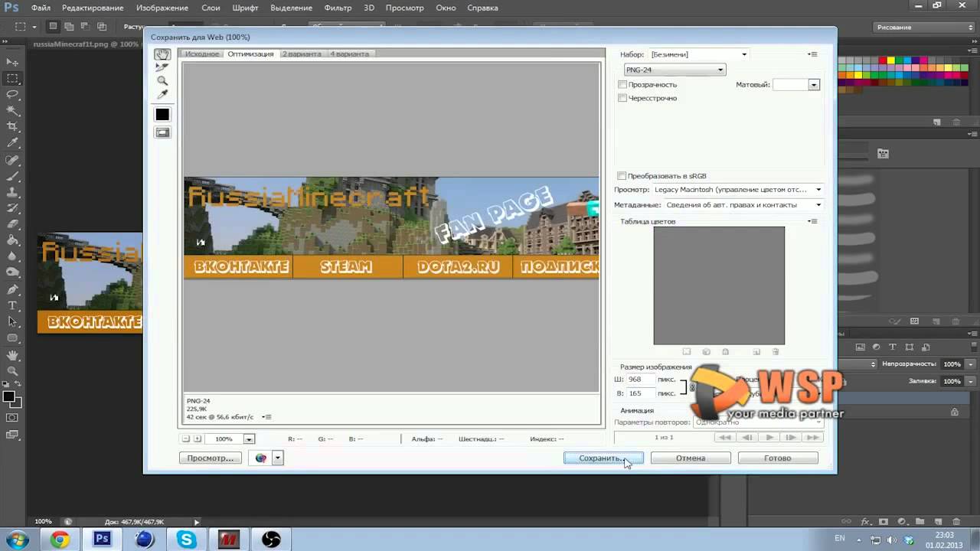
Task: Open the Windows Start menu
Action: click(x=17, y=540)
